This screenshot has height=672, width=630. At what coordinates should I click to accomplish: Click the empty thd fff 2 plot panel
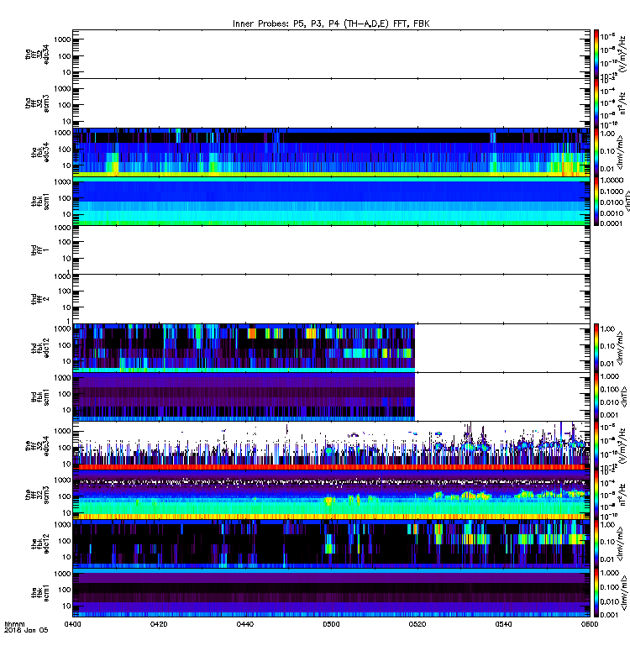tap(331, 299)
